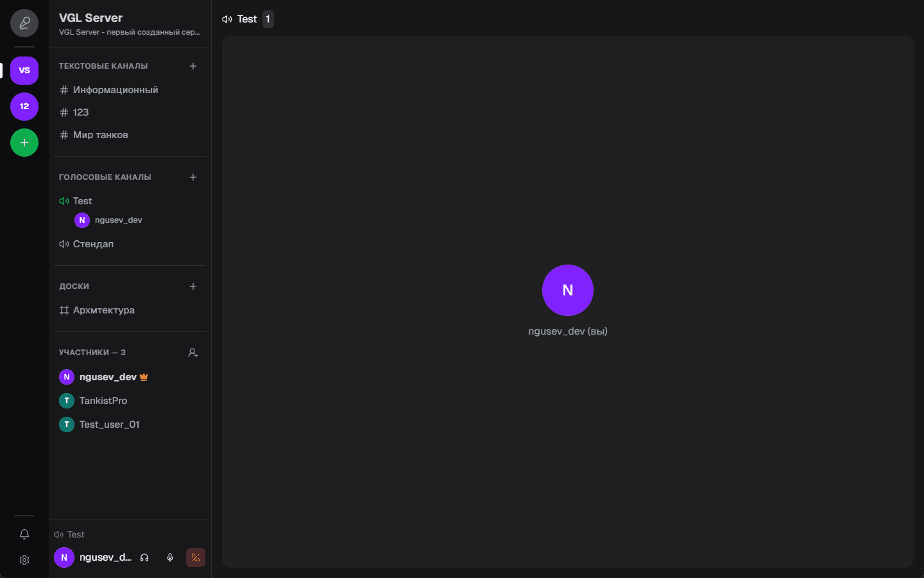Toggle headphones deafen in the user panel

144,557
